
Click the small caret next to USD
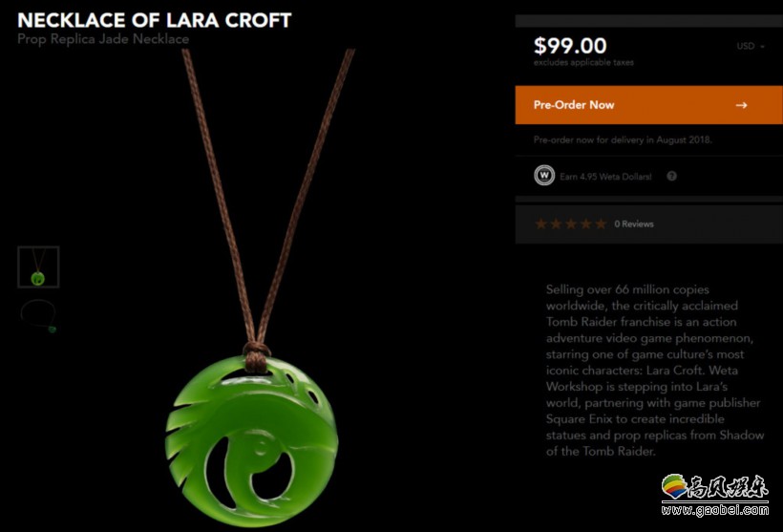pos(763,47)
